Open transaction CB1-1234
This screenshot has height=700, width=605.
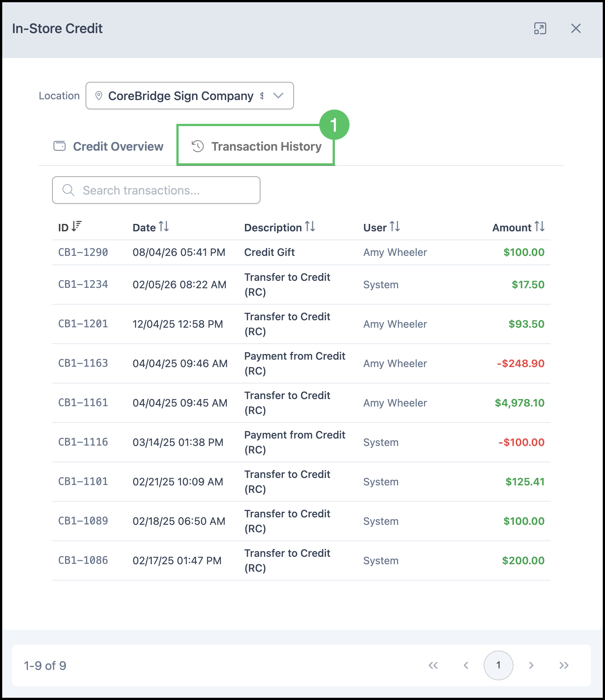point(83,284)
